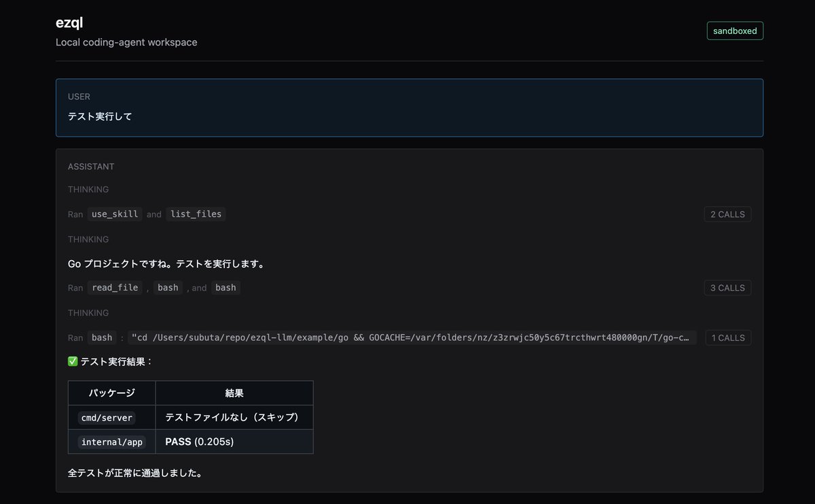Expand the 3 CALLS badge
The height and width of the screenshot is (504, 815).
pyautogui.click(x=727, y=287)
